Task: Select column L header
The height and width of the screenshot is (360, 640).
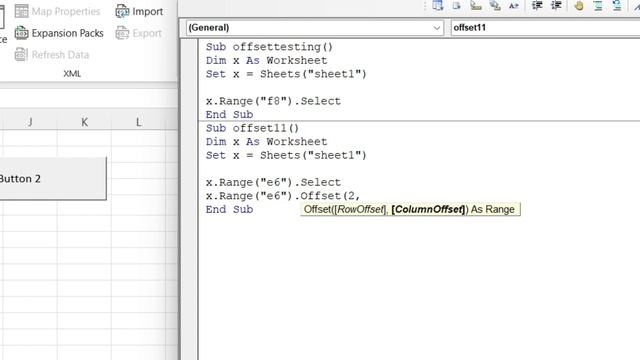Action: tap(139, 122)
